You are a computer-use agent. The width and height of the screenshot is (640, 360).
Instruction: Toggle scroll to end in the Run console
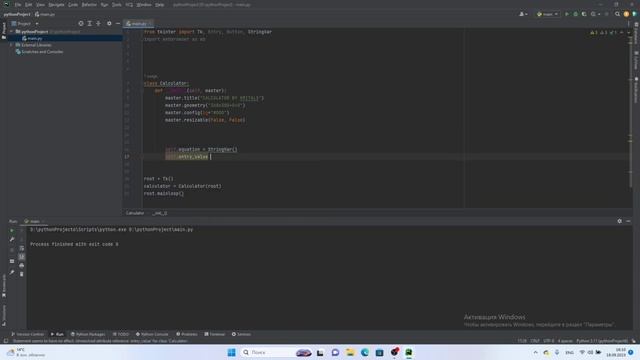(x=22, y=257)
